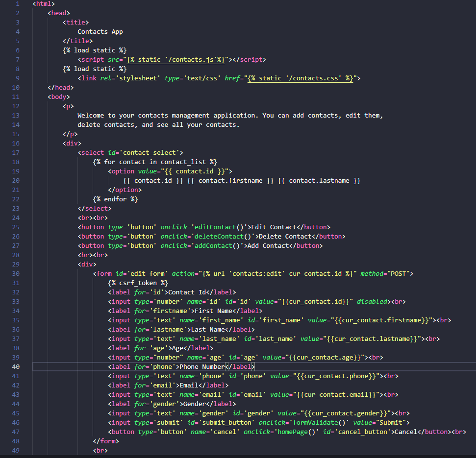Click the POST method attribute value

(x=398, y=273)
